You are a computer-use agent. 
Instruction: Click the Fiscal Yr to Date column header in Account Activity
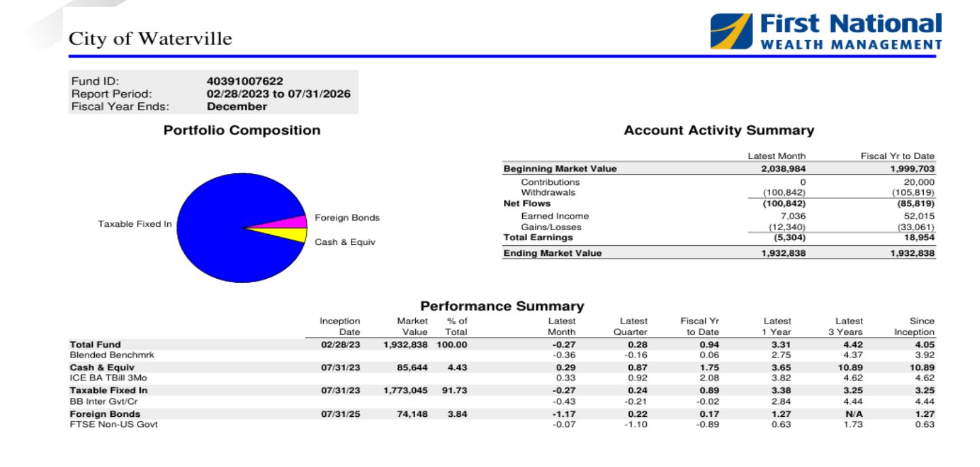(x=897, y=156)
